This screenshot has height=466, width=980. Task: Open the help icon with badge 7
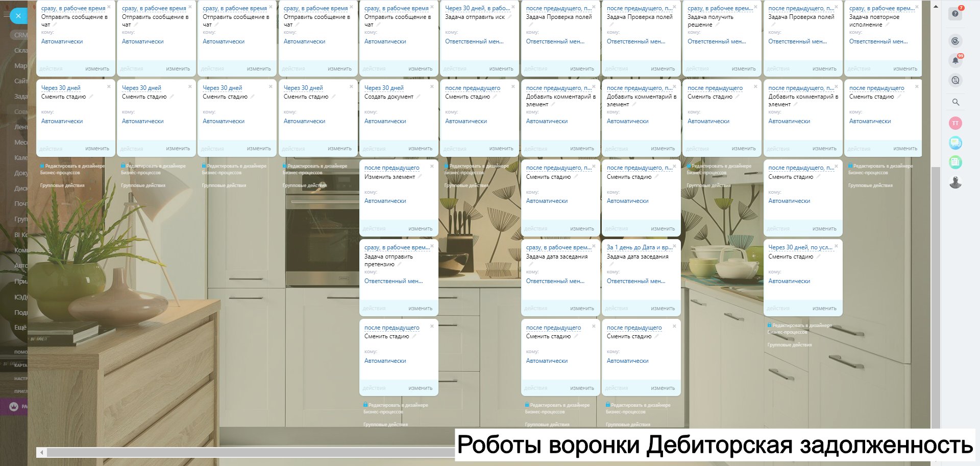[955, 13]
